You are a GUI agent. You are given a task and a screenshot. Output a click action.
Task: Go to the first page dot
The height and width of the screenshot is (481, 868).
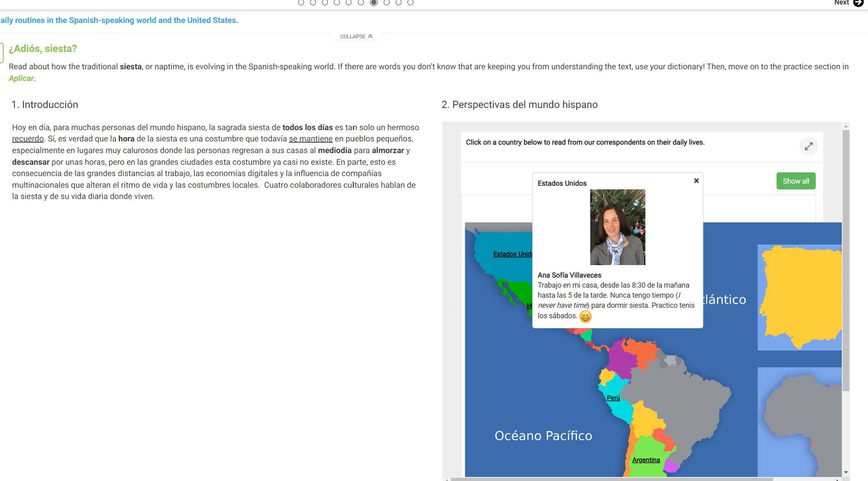tap(301, 2)
